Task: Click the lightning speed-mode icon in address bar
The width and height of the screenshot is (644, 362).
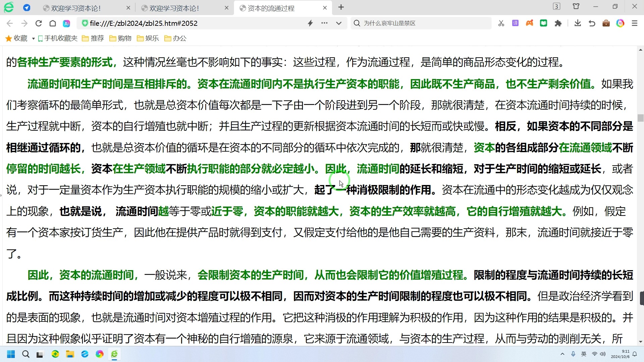Action: 310,23
